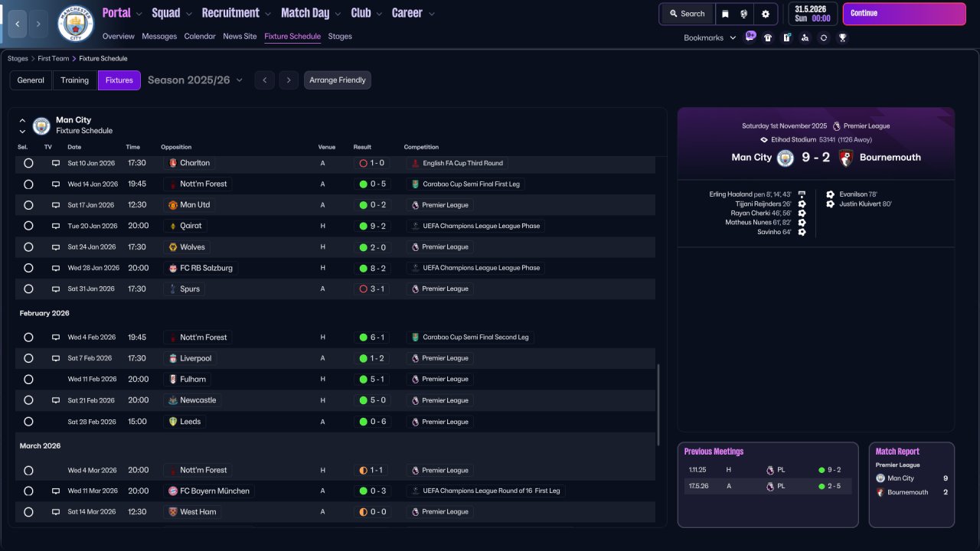The height and width of the screenshot is (551, 980).
Task: Click the Man City badge beside Fixture Schedule
Action: coord(41,126)
